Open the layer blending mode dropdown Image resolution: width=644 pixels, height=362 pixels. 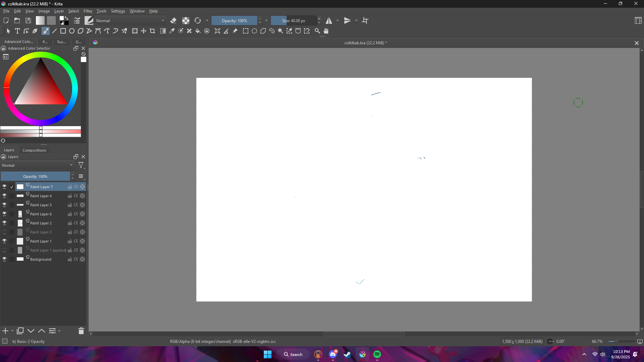37,165
